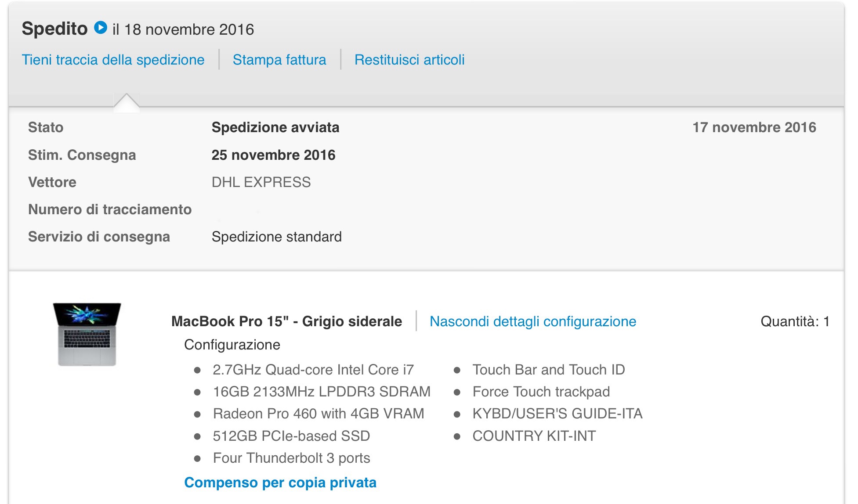858x504 pixels.
Task: Click the 25 novembre 2016 delivery estimate
Action: point(273,155)
